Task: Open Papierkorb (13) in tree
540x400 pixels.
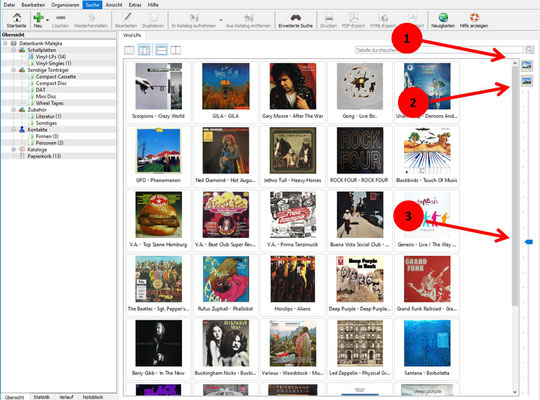Action: 44,156
